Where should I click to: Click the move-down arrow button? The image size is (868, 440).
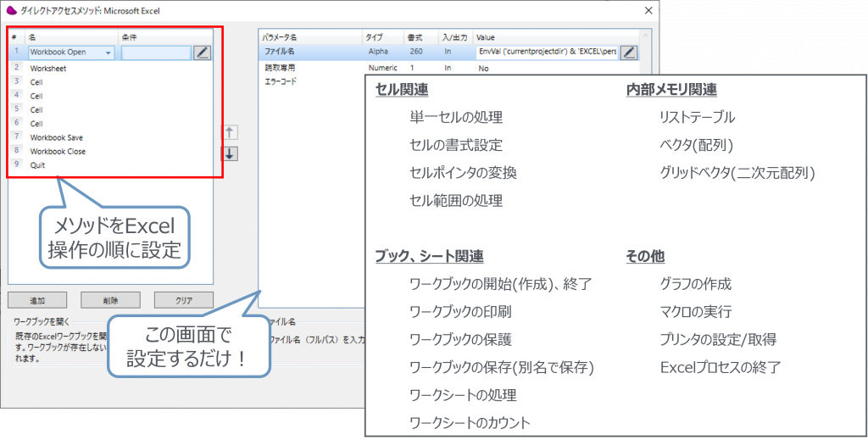point(230,153)
